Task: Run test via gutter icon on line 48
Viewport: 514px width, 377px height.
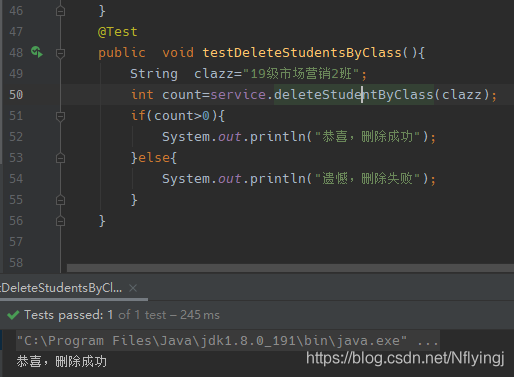Action: click(x=37, y=52)
